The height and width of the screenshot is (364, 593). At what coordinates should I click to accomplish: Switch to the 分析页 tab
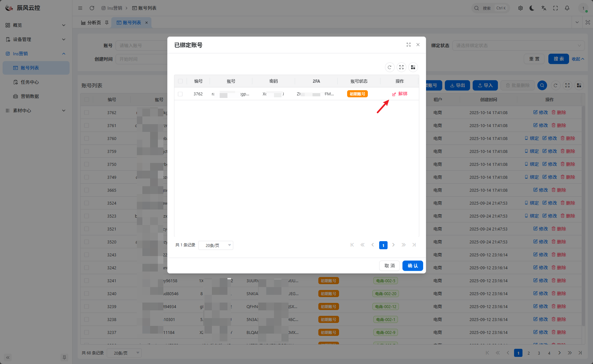point(91,23)
